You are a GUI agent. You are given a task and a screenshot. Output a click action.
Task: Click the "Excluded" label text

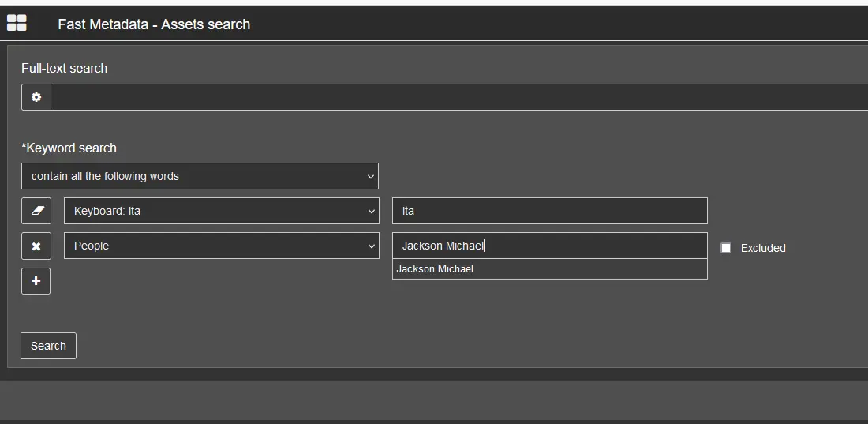pos(762,248)
